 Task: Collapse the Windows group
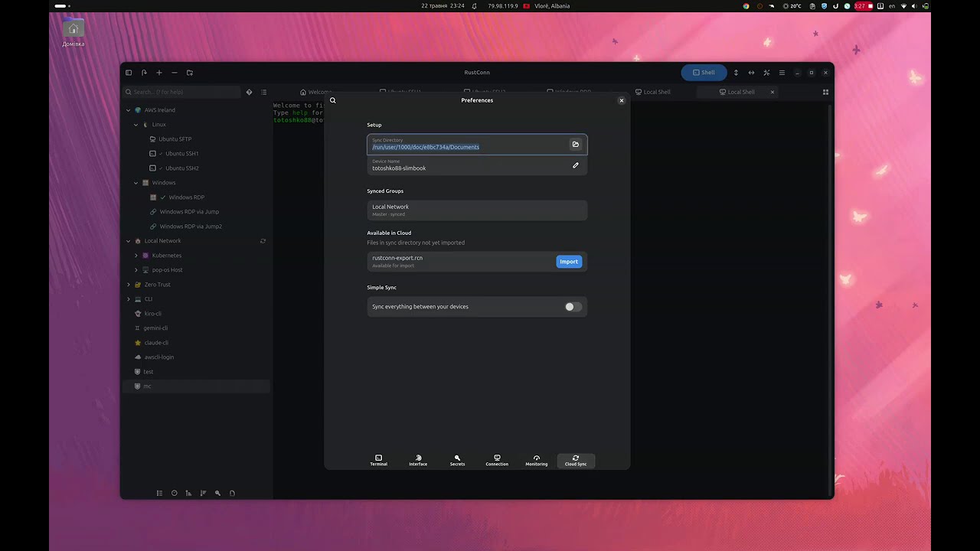(x=136, y=183)
